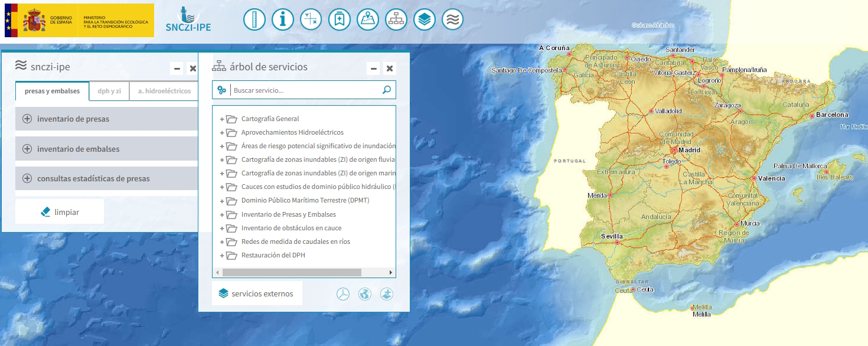Select the measure tool in the toolbar
The image size is (868, 346).
(254, 19)
